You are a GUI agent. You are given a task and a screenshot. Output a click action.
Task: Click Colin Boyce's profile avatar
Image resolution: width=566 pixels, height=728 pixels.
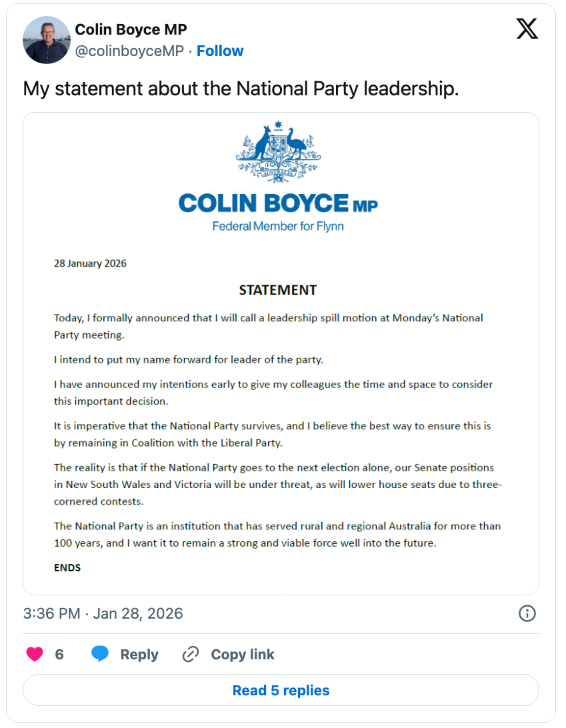tap(47, 40)
